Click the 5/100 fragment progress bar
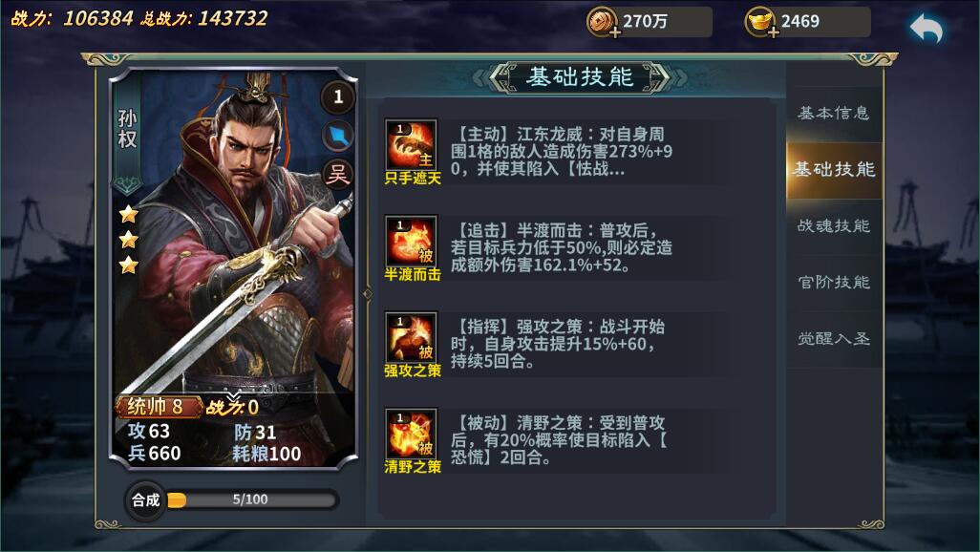The width and height of the screenshot is (980, 552). point(252,499)
